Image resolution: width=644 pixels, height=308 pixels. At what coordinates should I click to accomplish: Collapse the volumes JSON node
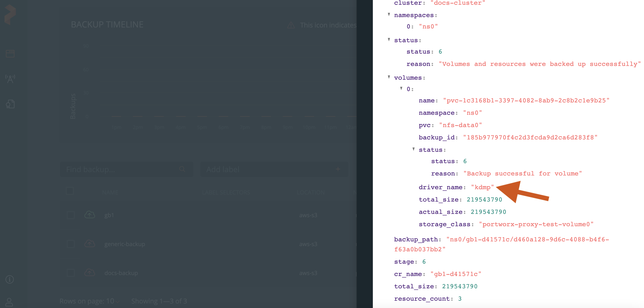pos(389,77)
